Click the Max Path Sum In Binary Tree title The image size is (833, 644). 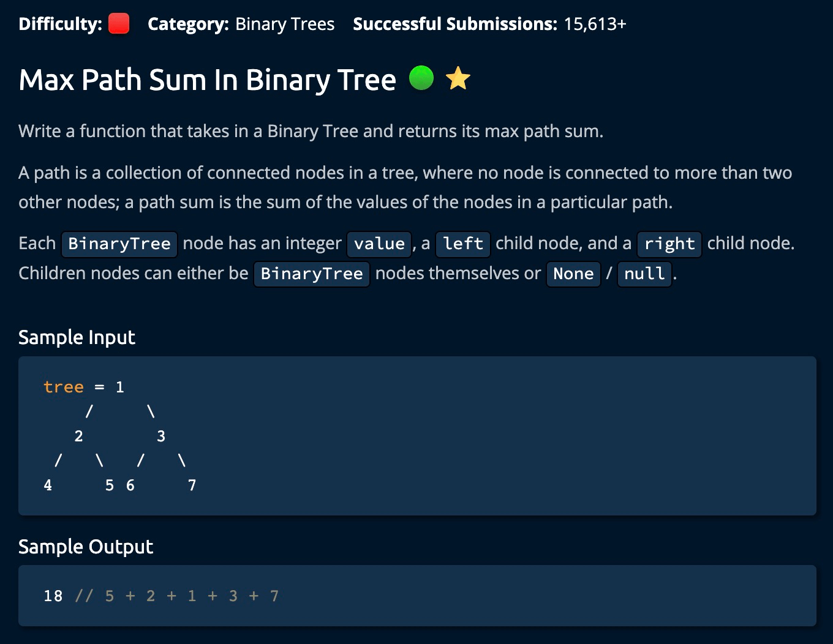coord(208,80)
